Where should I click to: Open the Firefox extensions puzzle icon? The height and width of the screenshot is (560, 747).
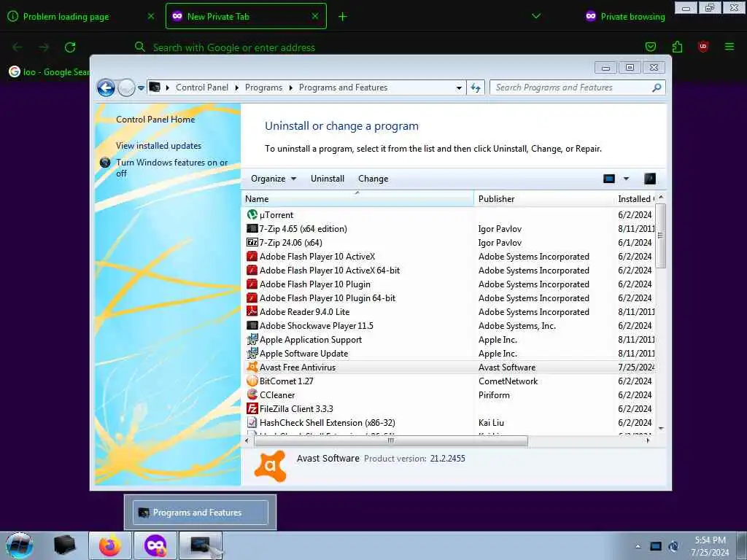pos(677,47)
